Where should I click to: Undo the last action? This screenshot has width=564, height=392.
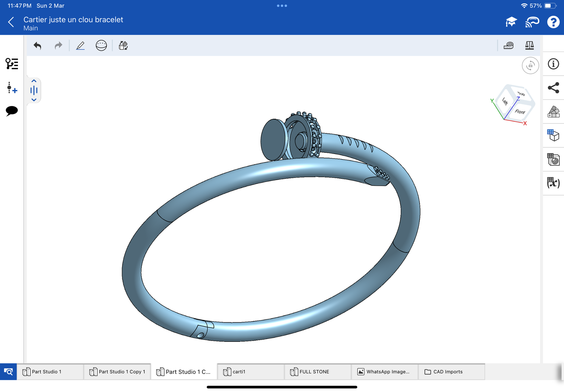coord(37,46)
